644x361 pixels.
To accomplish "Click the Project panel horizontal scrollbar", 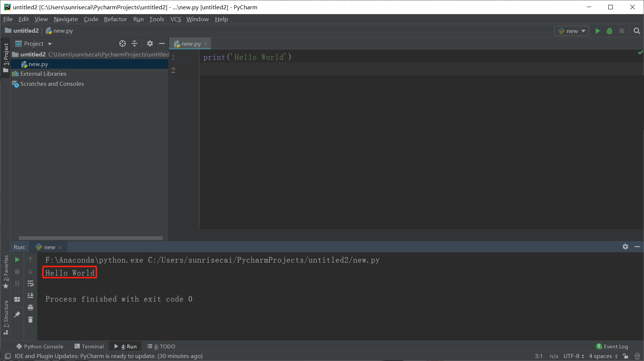I will coord(91,238).
